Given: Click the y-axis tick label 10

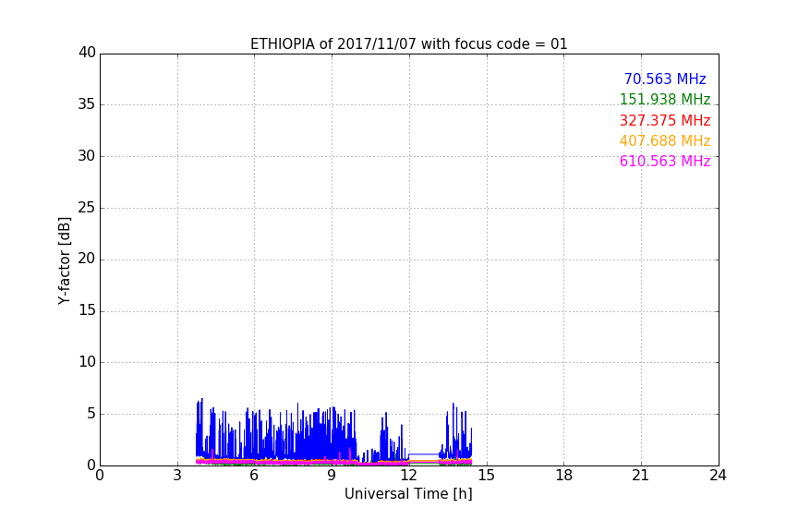Looking at the screenshot, I should pyautogui.click(x=87, y=362).
